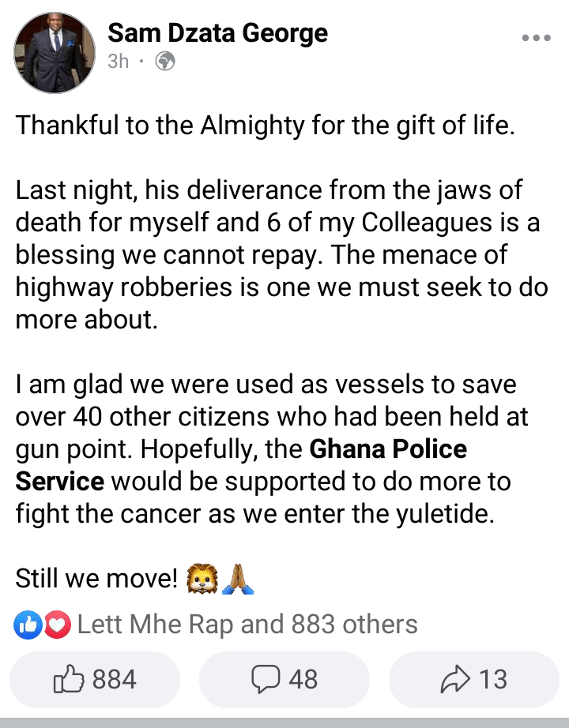Tap the lion emoji in post
This screenshot has width=569, height=728.
click(x=202, y=579)
